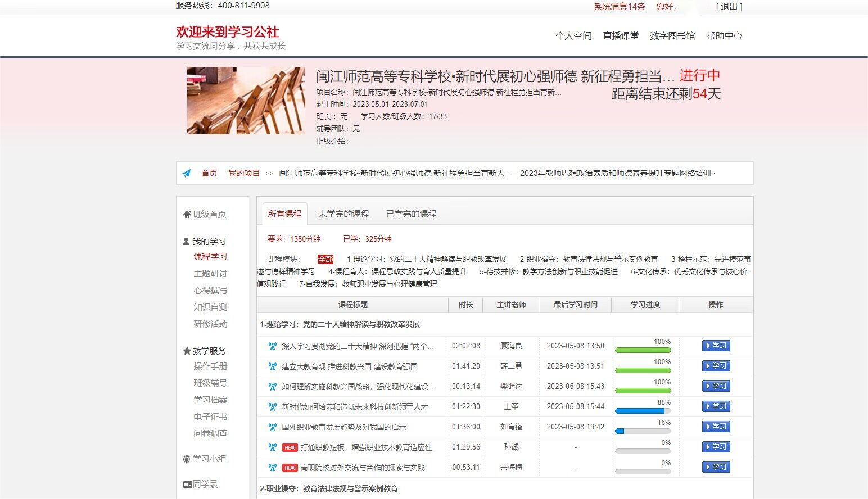Switch to the 未学完的课程 tab
Screen dimensions: 868x499
point(343,214)
